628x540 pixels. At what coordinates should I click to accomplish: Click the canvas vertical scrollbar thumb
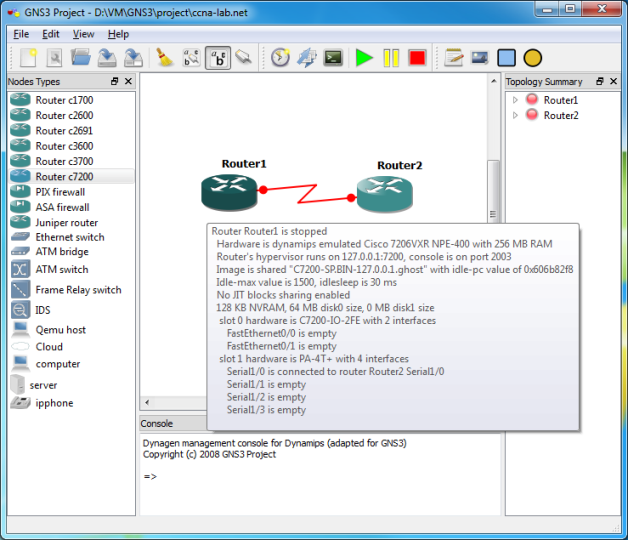click(x=493, y=191)
